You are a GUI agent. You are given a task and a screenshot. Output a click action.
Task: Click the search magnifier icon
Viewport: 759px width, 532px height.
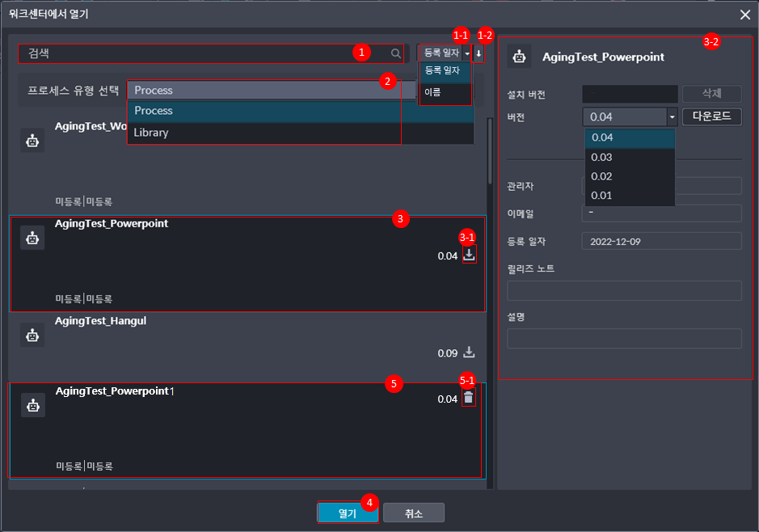pyautogui.click(x=396, y=53)
